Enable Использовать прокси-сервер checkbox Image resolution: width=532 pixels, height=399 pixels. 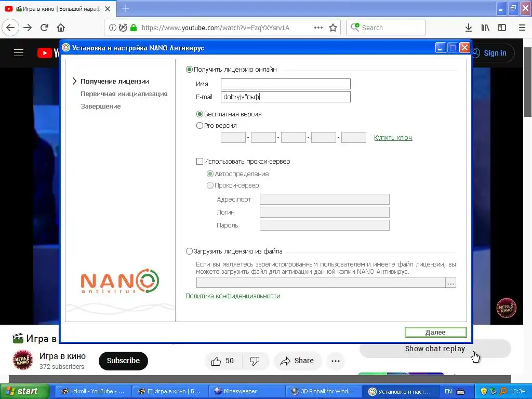pos(200,162)
